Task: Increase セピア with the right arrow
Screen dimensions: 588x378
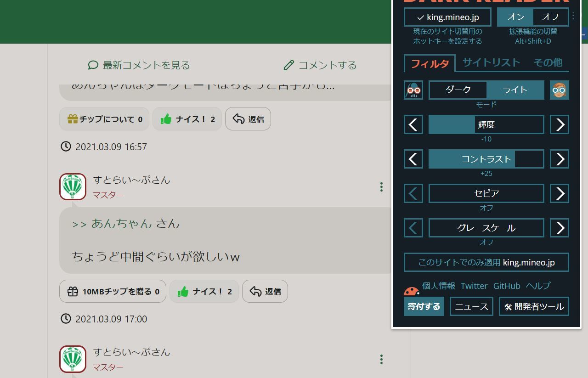Action: (560, 193)
